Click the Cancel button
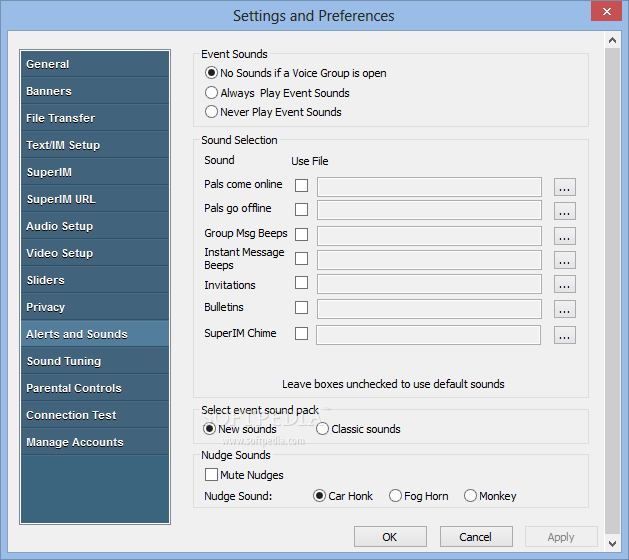The height and width of the screenshot is (560, 629). tap(476, 537)
